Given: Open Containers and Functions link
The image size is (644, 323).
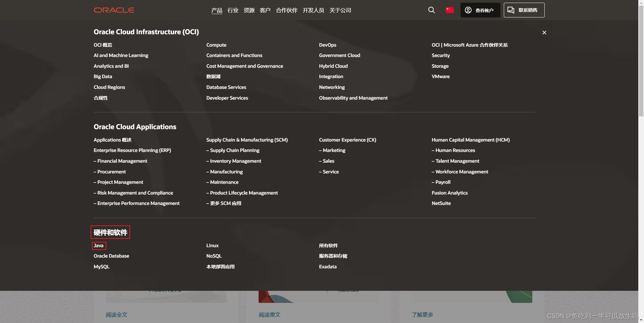Looking at the screenshot, I should pyautogui.click(x=234, y=55).
